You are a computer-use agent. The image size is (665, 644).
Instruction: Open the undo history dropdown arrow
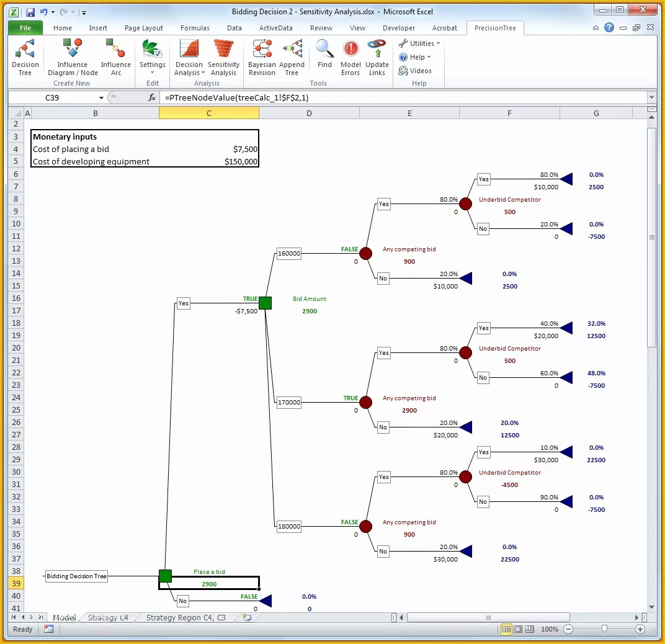[53, 12]
